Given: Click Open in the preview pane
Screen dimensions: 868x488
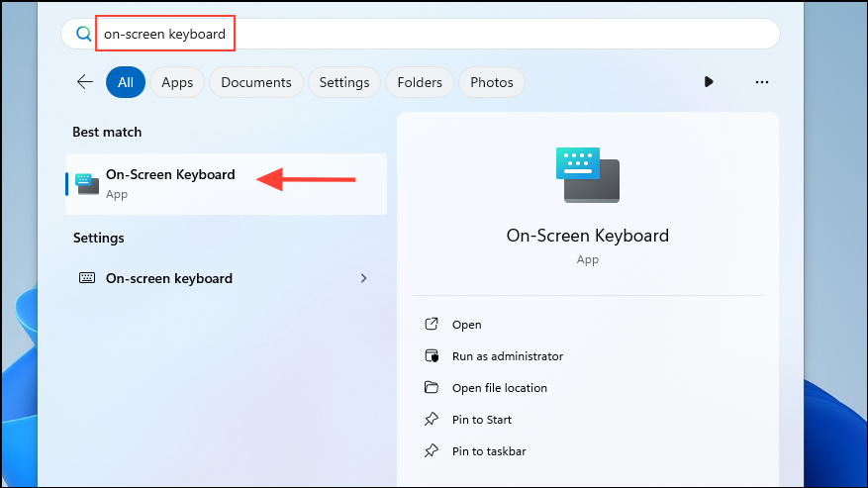Looking at the screenshot, I should 466,325.
